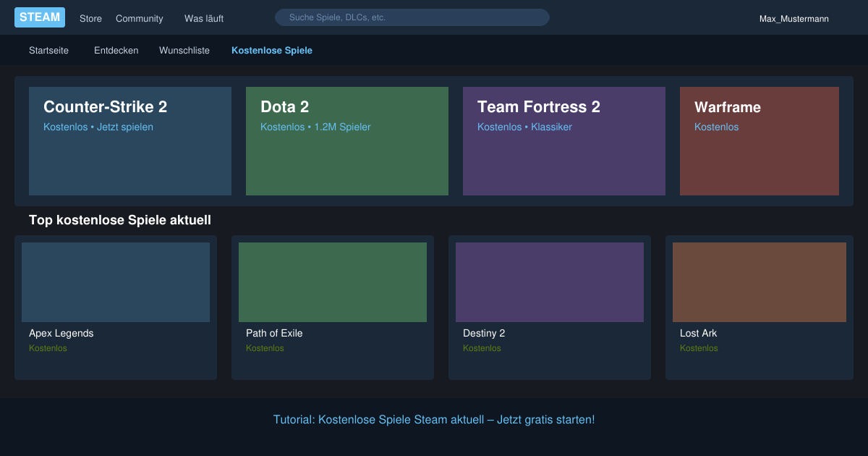Click Kostenlos price under Path of Exile
This screenshot has width=868, height=456.
(x=265, y=348)
